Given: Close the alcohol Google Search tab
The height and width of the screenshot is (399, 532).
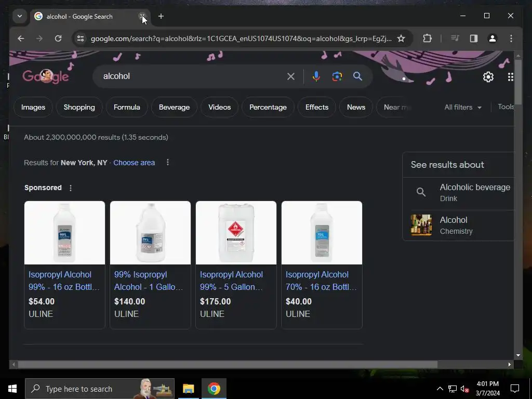Looking at the screenshot, I should coord(142,16).
